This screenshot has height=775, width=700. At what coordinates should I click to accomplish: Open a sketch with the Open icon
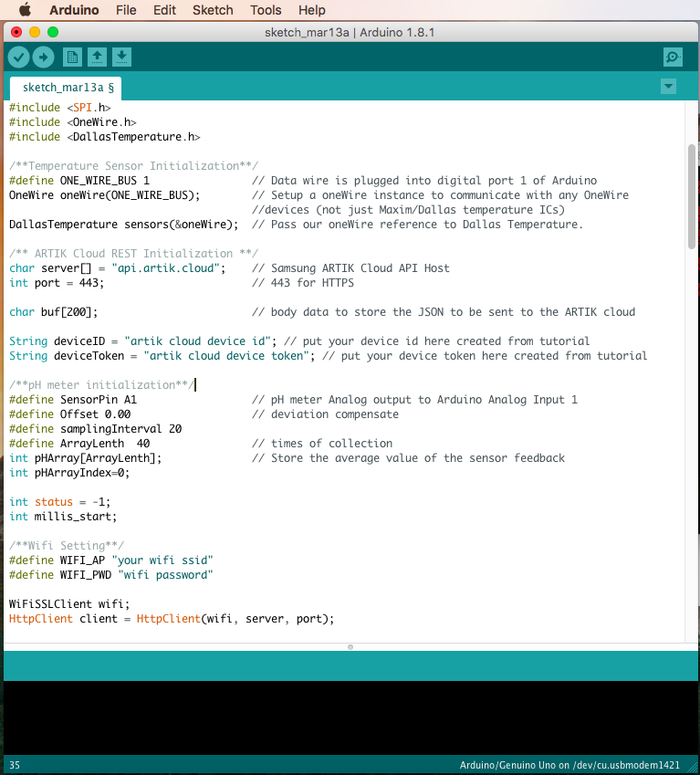coord(98,58)
